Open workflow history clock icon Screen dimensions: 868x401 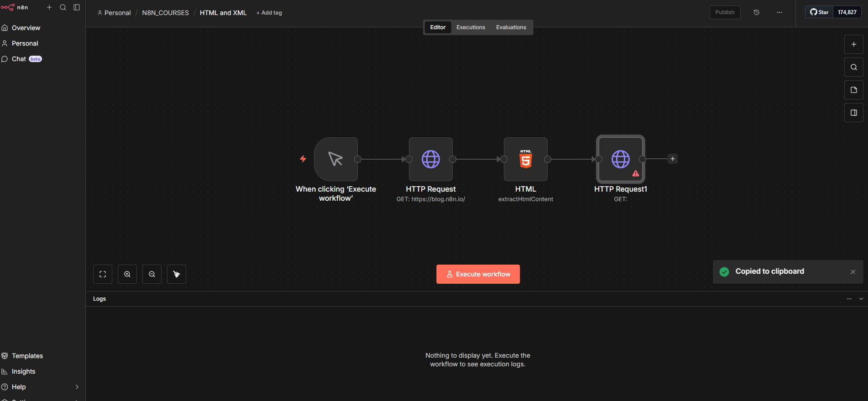coord(757,12)
